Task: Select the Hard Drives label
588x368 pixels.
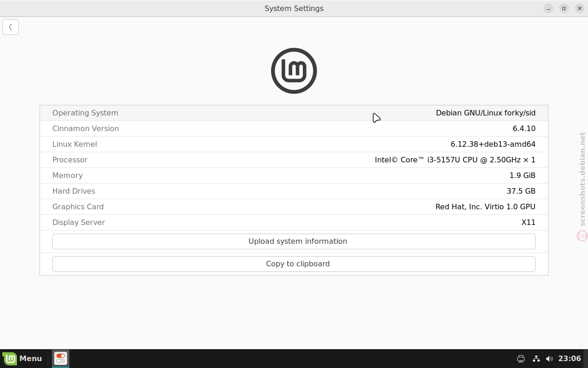Action: (x=73, y=191)
